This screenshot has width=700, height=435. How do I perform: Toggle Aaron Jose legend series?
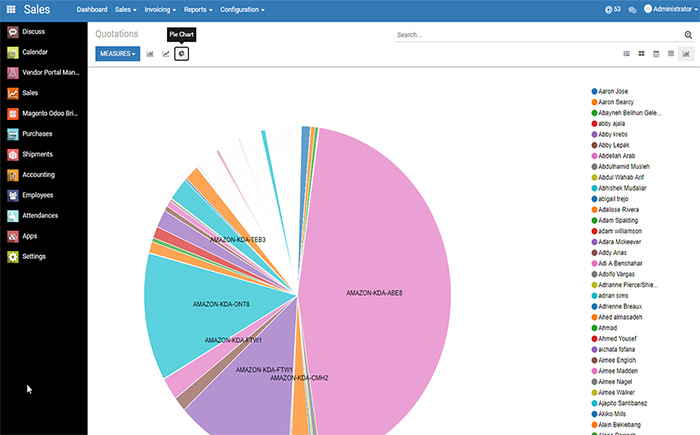pos(610,92)
